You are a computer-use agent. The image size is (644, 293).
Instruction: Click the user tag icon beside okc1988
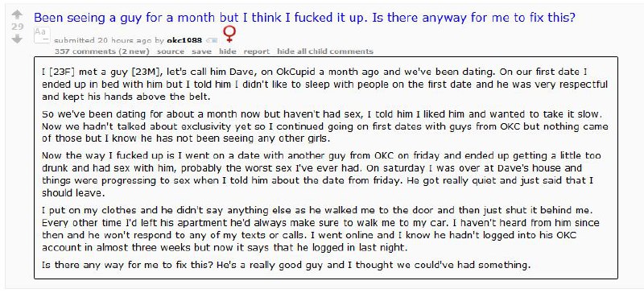click(x=211, y=40)
